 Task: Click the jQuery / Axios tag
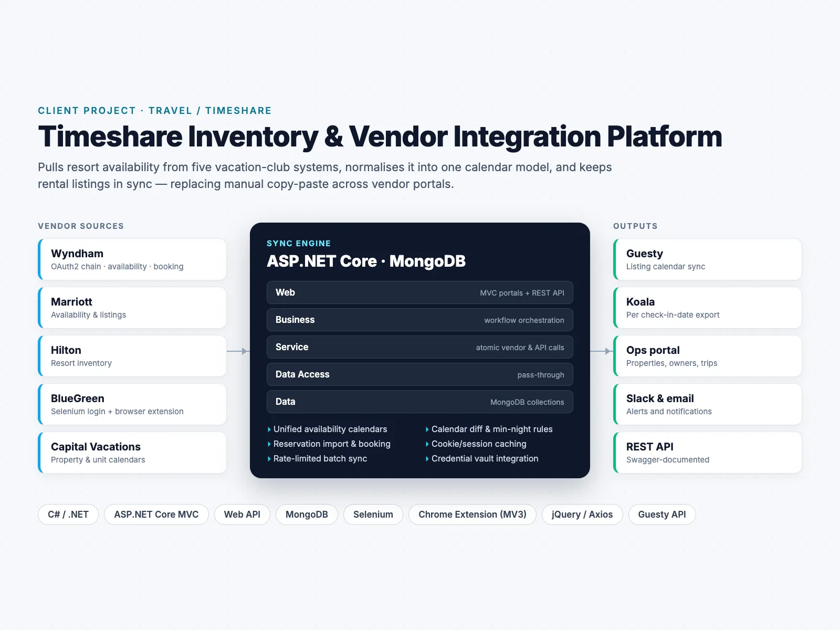tap(582, 514)
